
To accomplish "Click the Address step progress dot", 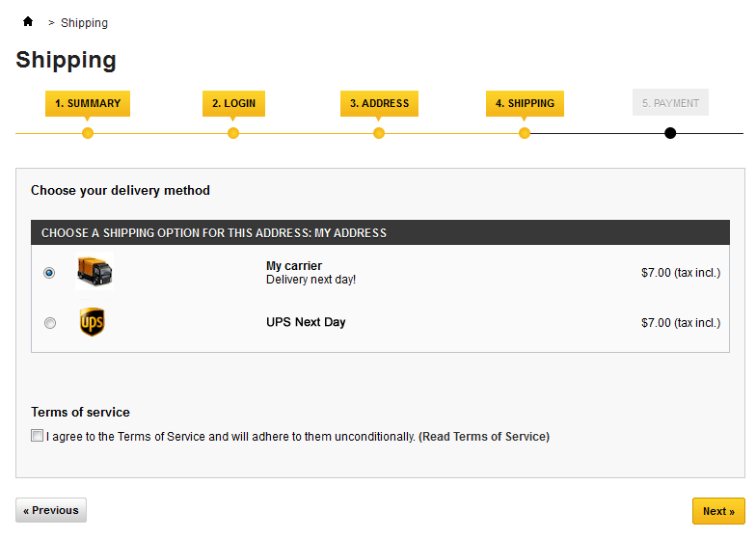I will 379,133.
